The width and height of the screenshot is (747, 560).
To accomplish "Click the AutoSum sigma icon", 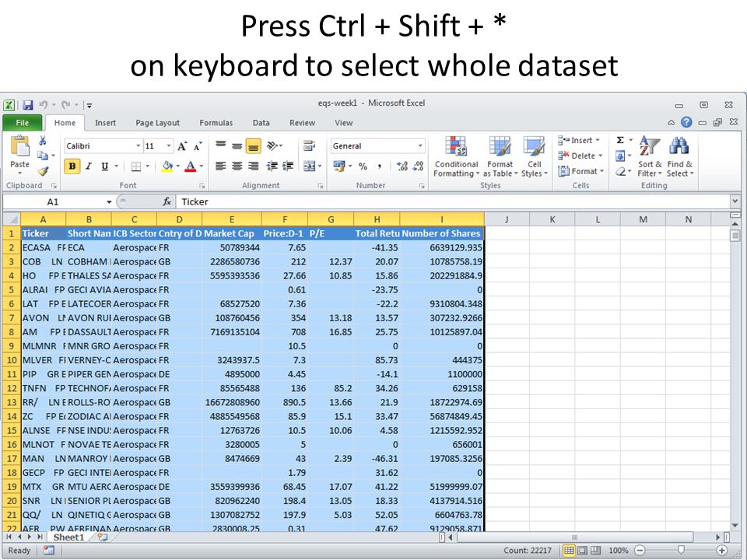I will point(620,140).
